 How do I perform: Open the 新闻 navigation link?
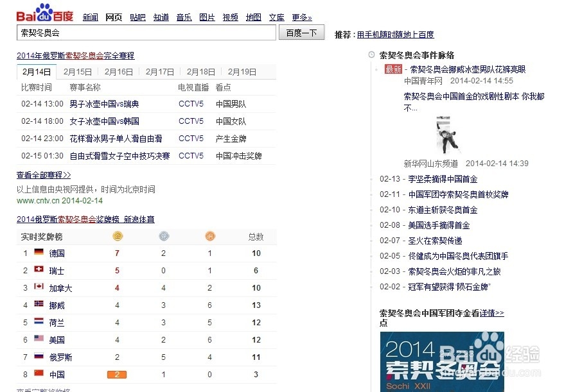(x=91, y=17)
